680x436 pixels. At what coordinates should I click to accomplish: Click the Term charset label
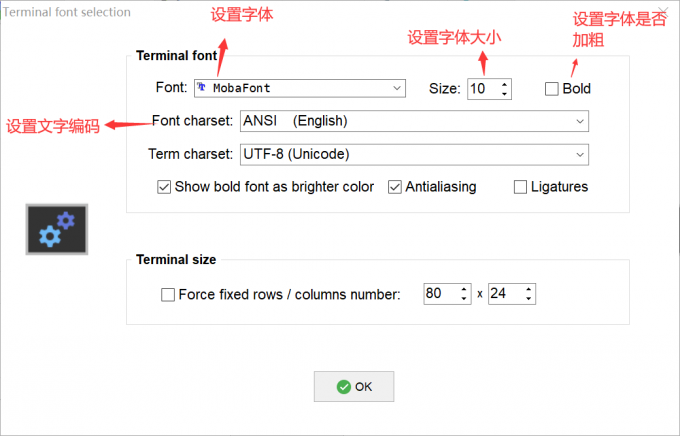[x=191, y=154]
